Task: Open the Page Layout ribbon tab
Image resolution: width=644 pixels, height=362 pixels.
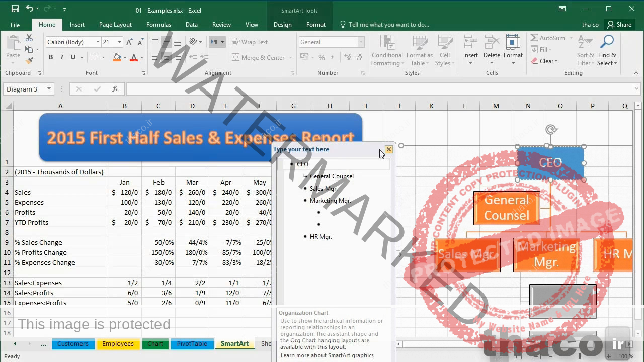Action: click(115, 24)
